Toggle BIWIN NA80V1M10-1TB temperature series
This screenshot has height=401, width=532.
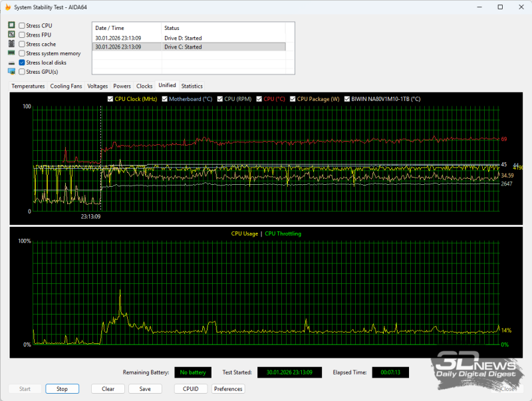[x=348, y=99]
